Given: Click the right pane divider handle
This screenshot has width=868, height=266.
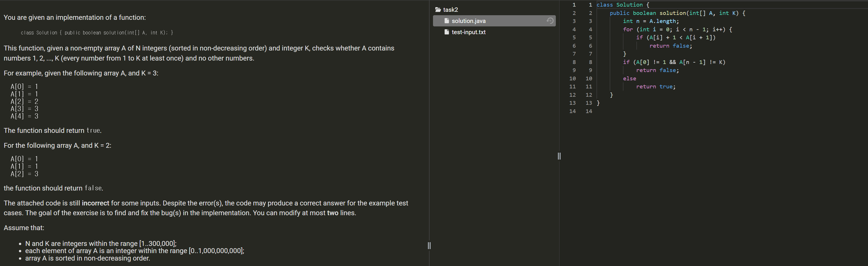Looking at the screenshot, I should (x=559, y=156).
